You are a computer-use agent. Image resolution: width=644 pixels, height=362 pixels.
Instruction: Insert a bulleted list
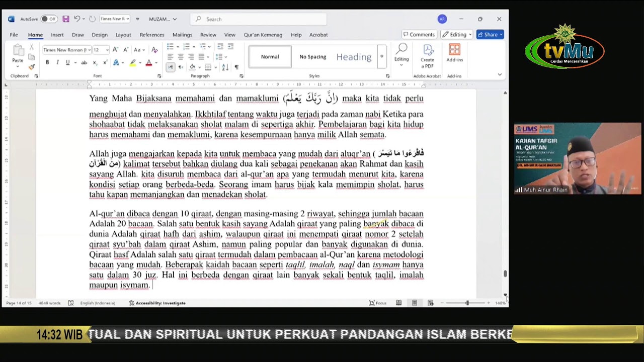[x=170, y=47]
